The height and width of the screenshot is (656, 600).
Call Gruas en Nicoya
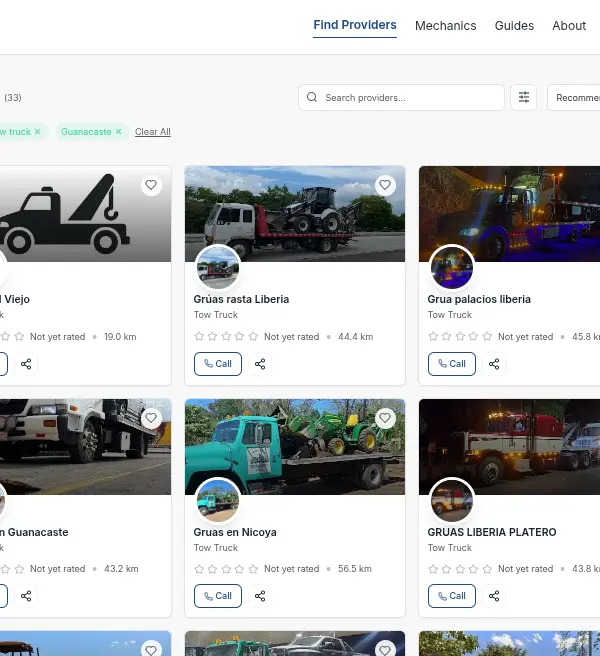(x=218, y=596)
